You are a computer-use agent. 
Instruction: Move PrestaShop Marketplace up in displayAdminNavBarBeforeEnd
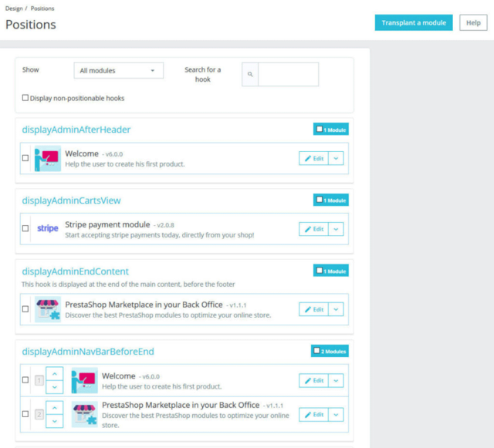[x=54, y=407]
